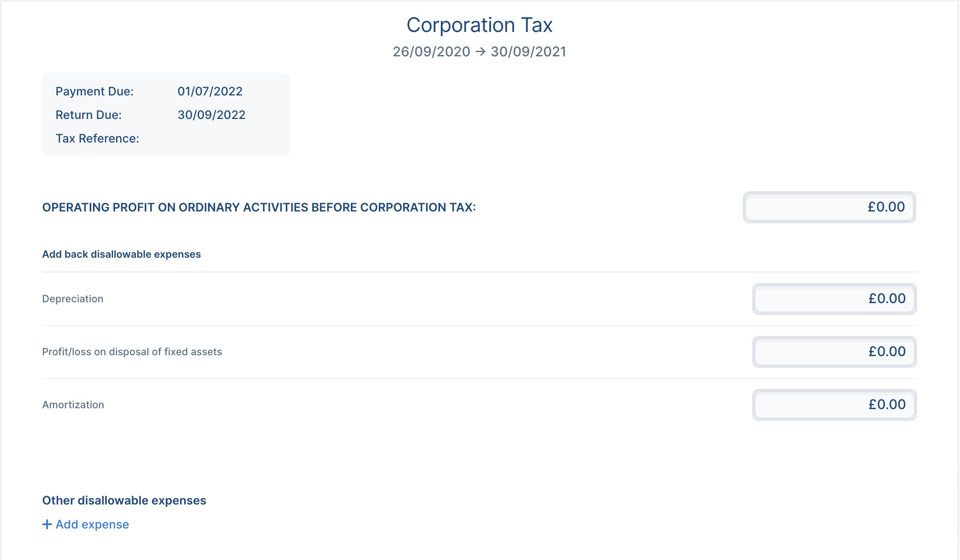The width and height of the screenshot is (960, 560).
Task: Select the Profit/loss on disposal amount field
Action: (834, 351)
